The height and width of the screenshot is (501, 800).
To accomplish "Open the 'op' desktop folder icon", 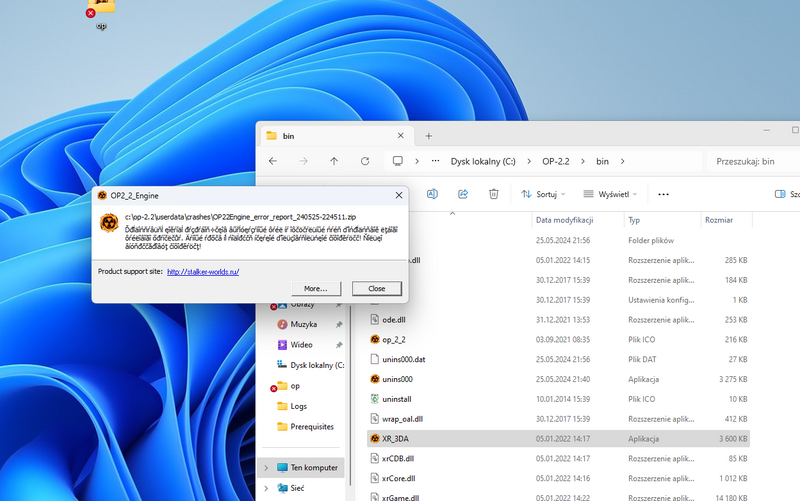I will click(101, 12).
